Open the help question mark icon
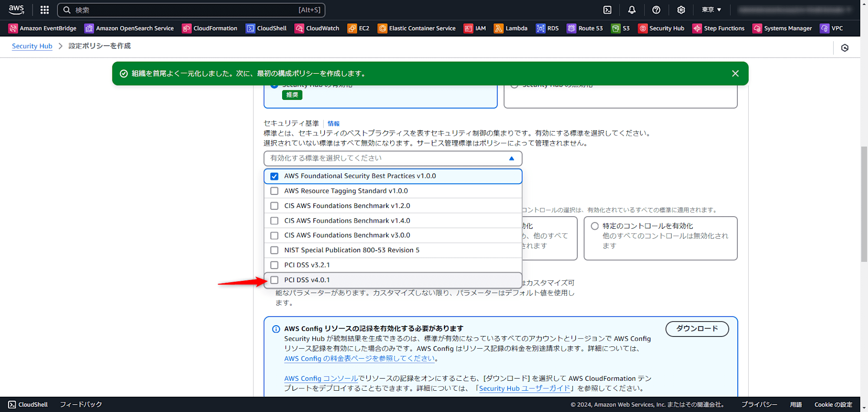The width and height of the screenshot is (868, 412). [656, 10]
